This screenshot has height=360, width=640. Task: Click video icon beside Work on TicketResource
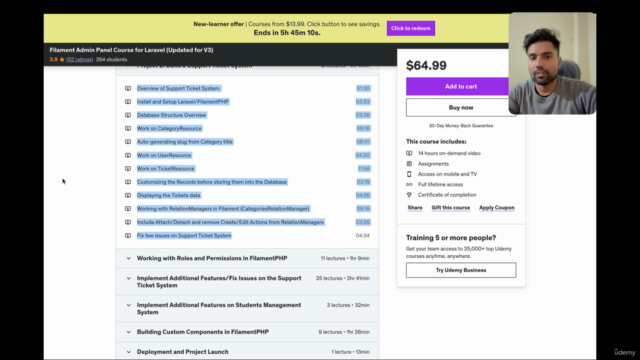(128, 169)
